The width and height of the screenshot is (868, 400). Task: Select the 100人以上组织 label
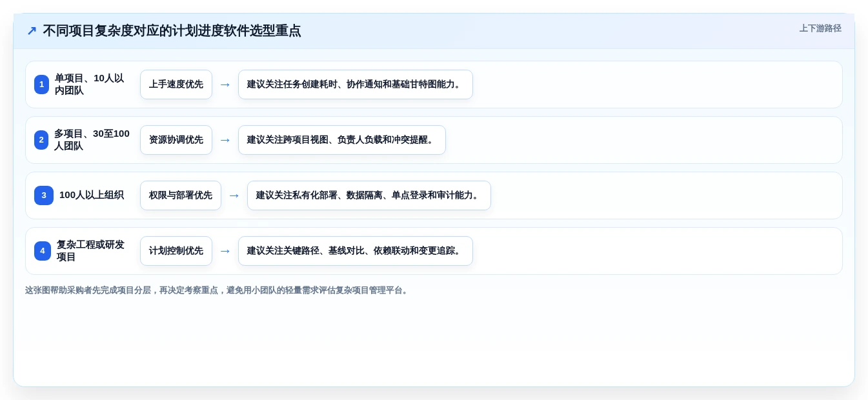click(92, 195)
